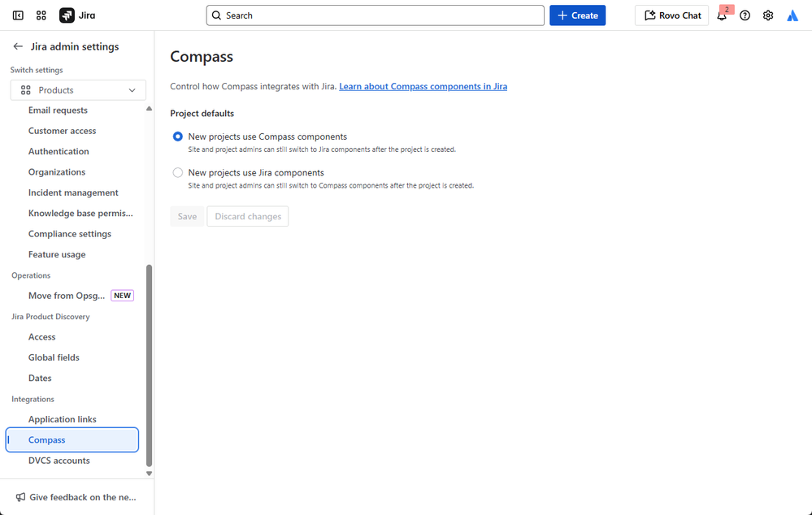Click Discard changes button

click(x=248, y=216)
